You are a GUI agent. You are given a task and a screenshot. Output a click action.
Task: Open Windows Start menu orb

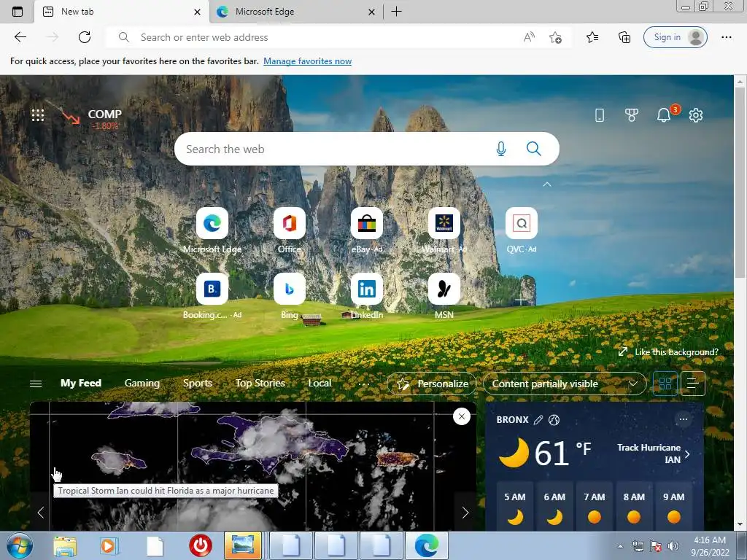20,545
